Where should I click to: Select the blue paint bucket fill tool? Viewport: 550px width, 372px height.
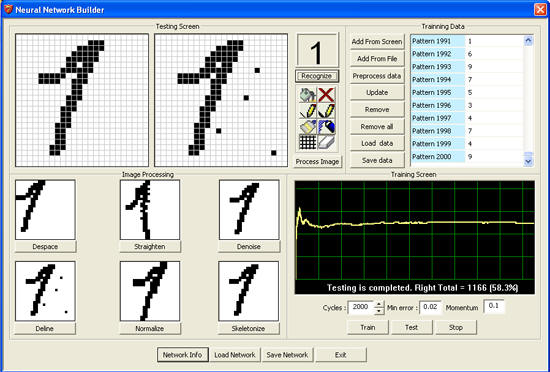pos(326,127)
